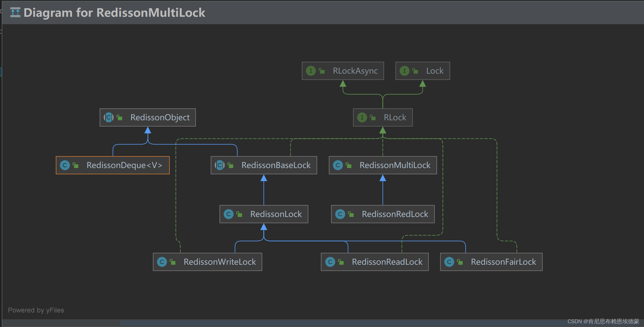Screen dimensions: 644x327
Task: Click public lock icon on RedissonLock
Action: pyautogui.click(x=239, y=214)
